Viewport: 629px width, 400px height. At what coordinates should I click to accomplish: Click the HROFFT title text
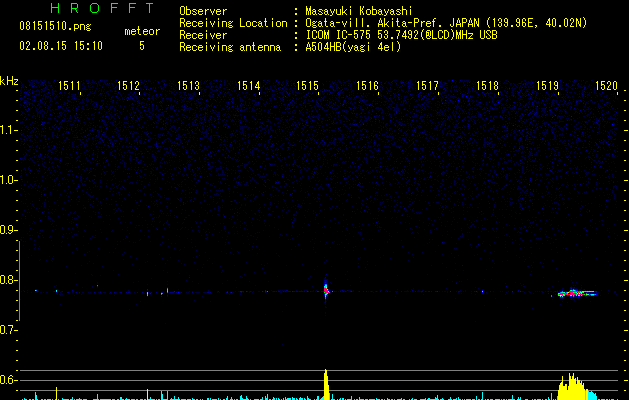[102, 8]
